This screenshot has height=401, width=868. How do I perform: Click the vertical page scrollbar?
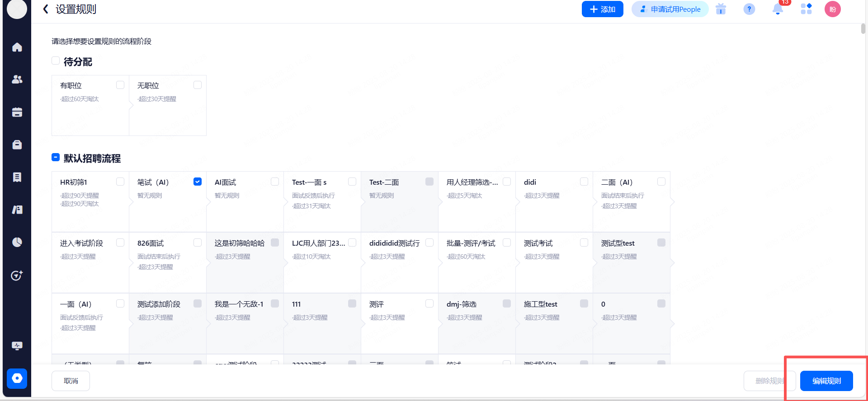(x=863, y=28)
